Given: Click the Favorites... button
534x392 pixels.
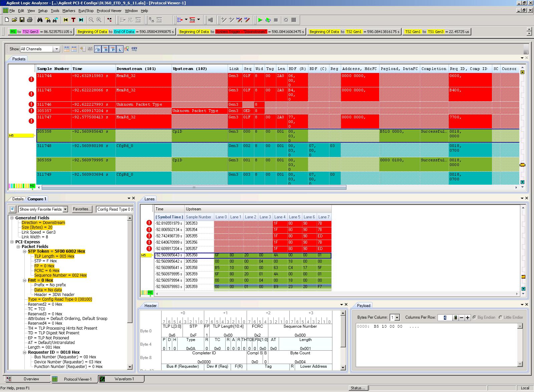Looking at the screenshot, I should (82, 209).
